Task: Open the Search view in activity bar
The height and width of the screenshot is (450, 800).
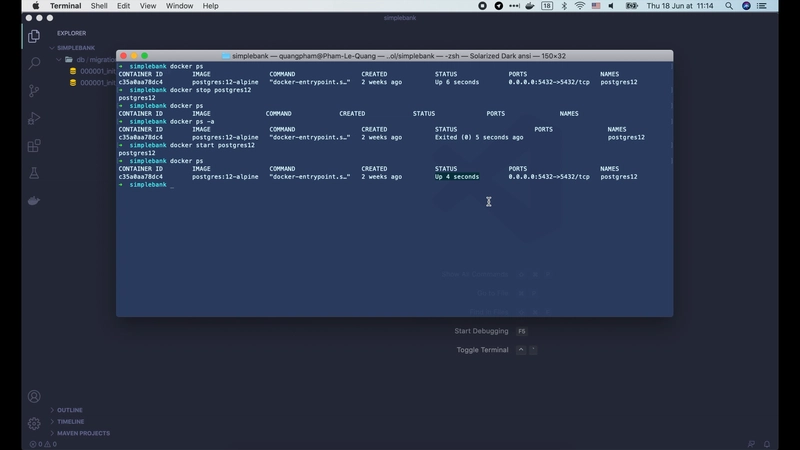Action: tap(34, 63)
